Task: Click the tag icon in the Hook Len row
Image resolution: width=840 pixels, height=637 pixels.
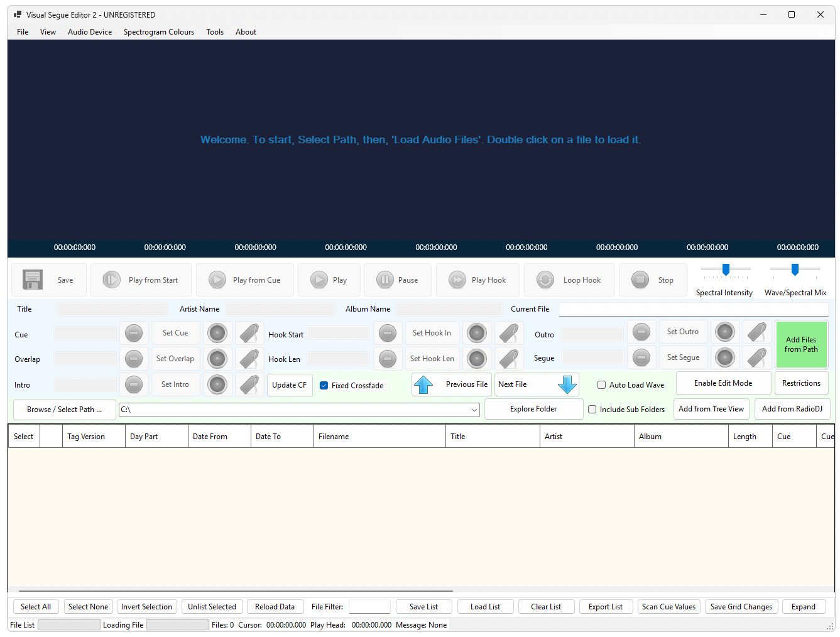Action: (x=509, y=359)
